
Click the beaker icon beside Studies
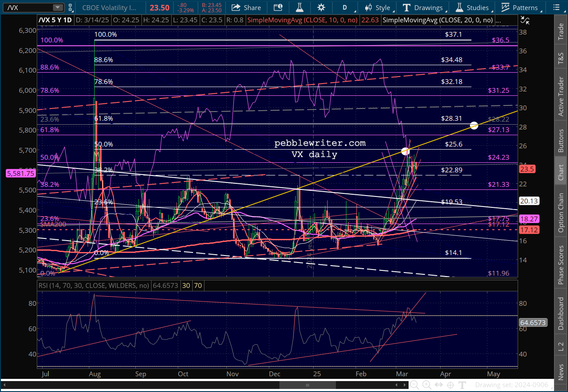pos(459,7)
